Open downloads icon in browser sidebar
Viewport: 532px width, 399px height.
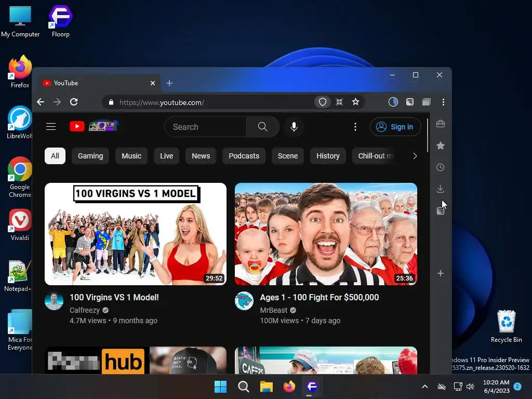441,189
